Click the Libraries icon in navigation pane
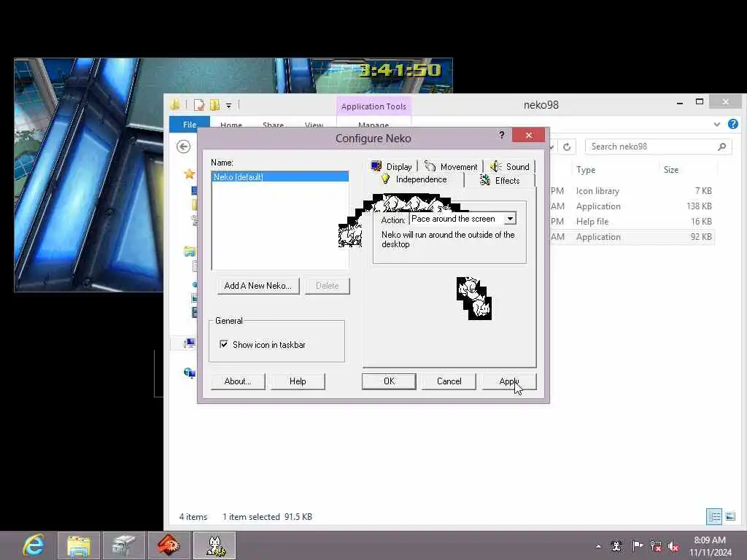This screenshot has width=747, height=560. pos(189,251)
